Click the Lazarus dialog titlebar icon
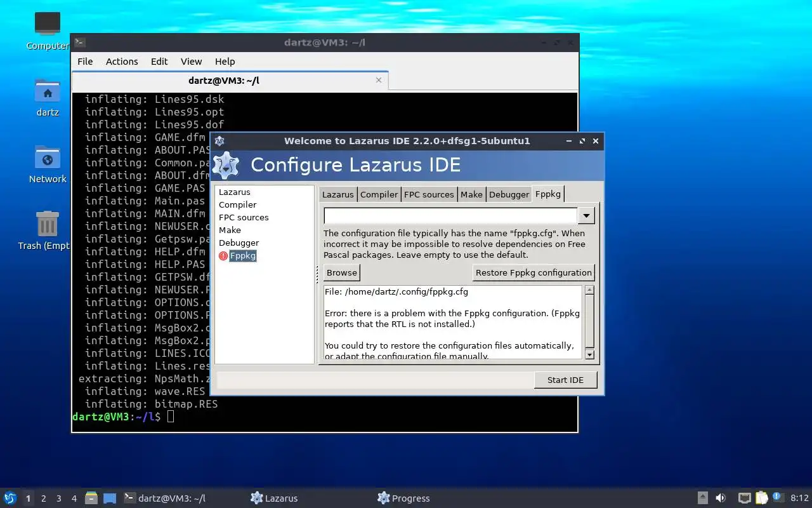The image size is (812, 508). coord(219,141)
